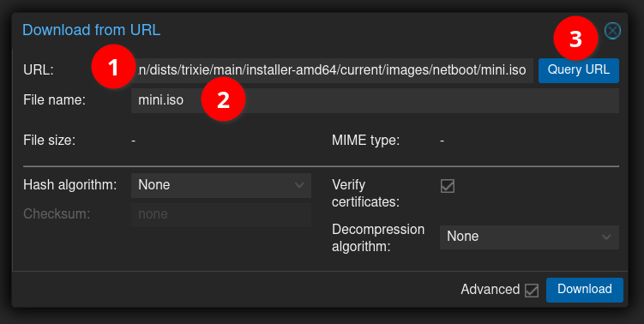Click the Query URL button
This screenshot has width=644, height=324.
pyautogui.click(x=579, y=70)
